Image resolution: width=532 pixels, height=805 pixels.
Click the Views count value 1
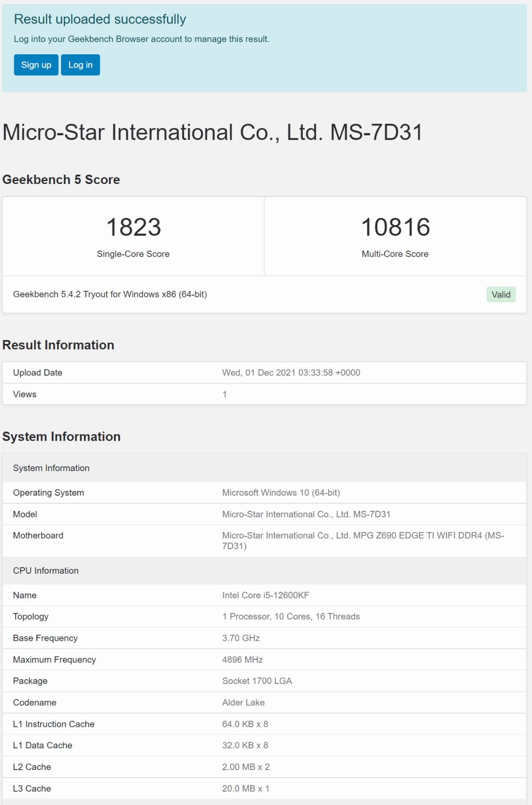(225, 394)
